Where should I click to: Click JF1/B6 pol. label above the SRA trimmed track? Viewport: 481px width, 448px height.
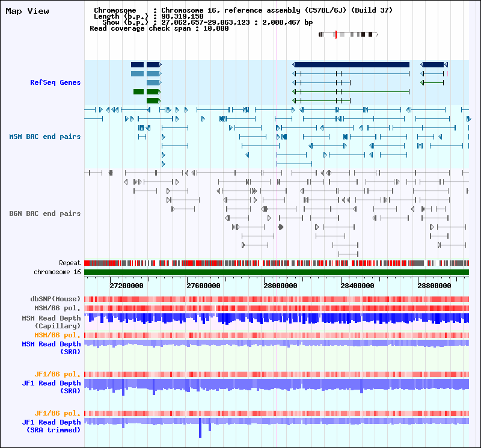pos(57,413)
